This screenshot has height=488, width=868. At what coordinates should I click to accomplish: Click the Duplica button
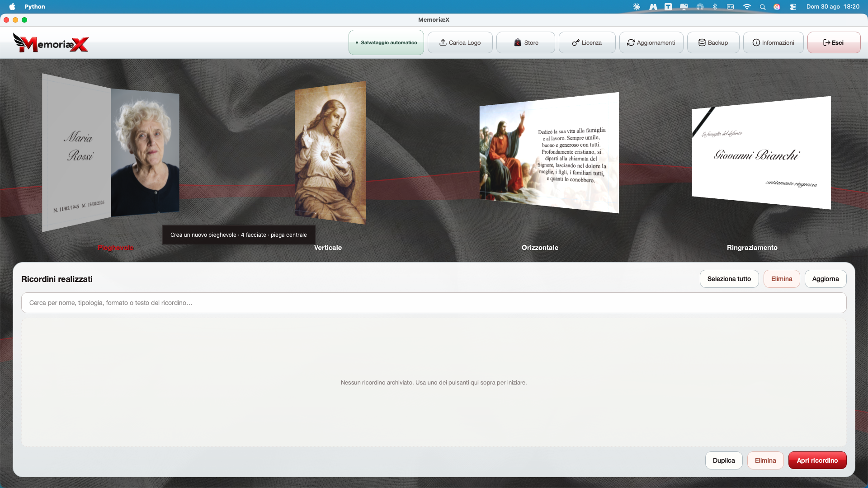coord(724,460)
